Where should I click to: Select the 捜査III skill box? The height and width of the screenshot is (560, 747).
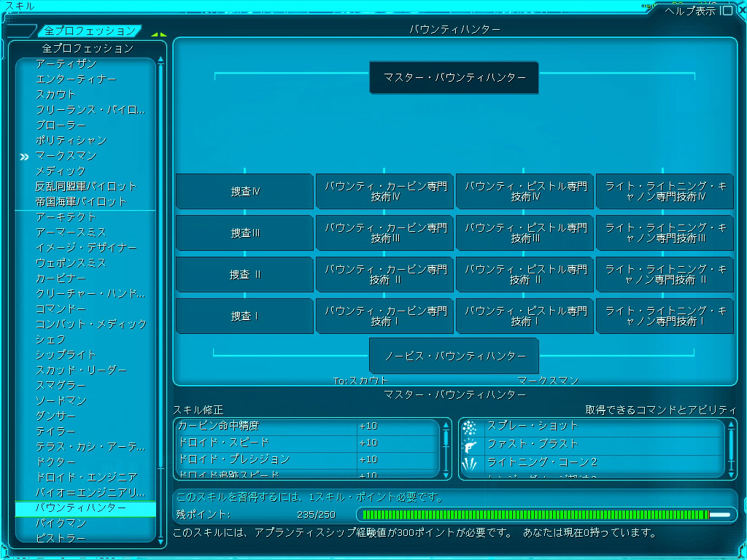(245, 233)
